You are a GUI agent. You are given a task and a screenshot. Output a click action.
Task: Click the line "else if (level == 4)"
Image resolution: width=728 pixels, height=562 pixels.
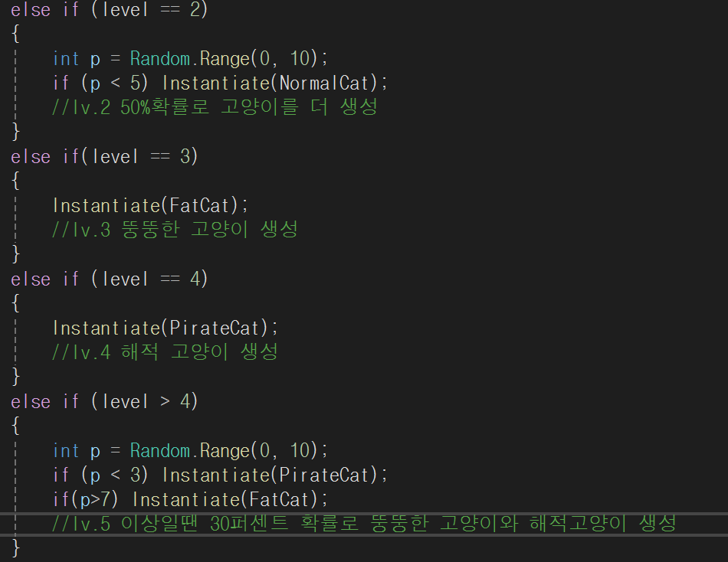(x=109, y=279)
